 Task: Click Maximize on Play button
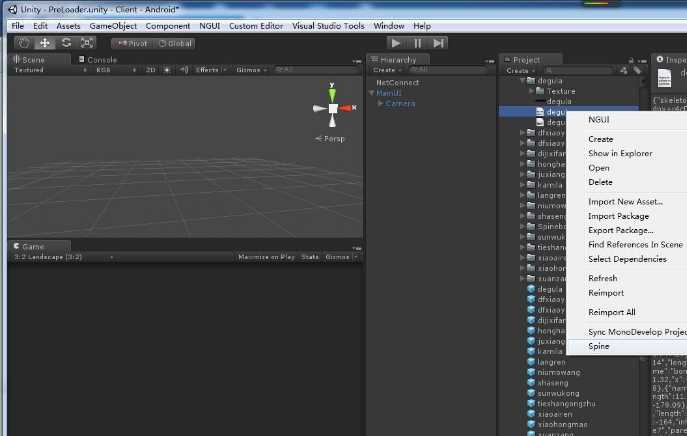266,257
